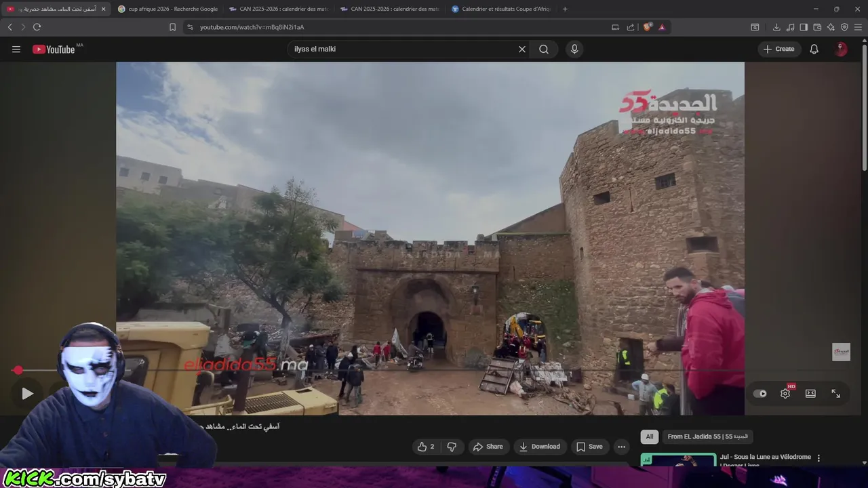Save video to a playlist

pos(589,447)
